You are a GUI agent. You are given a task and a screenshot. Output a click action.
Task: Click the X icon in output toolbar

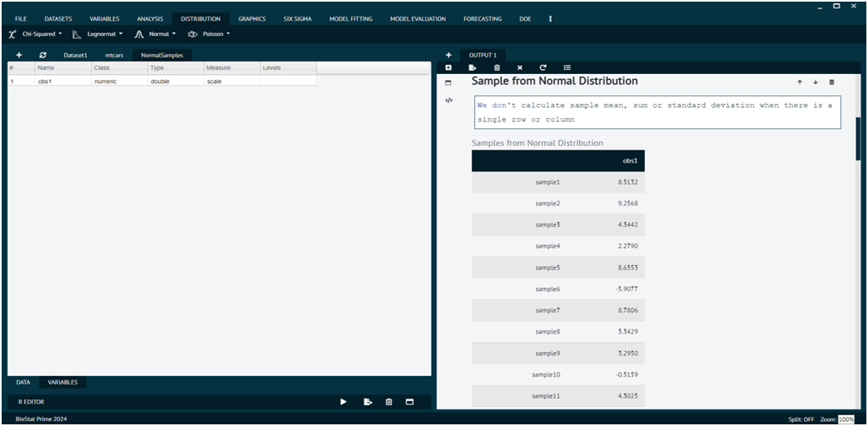(x=520, y=67)
